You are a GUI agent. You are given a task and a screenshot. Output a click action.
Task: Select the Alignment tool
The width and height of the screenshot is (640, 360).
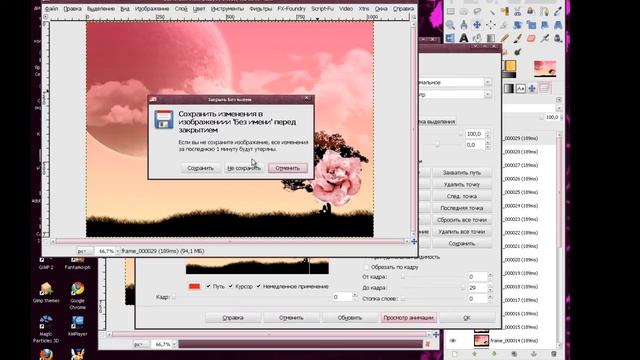[491, 25]
